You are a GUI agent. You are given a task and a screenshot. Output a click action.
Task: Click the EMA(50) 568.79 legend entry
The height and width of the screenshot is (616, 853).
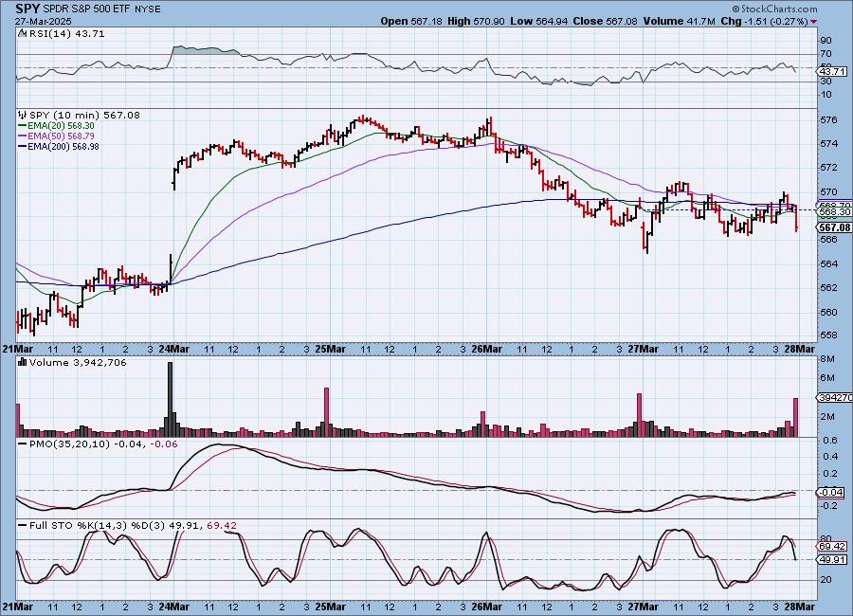click(61, 136)
